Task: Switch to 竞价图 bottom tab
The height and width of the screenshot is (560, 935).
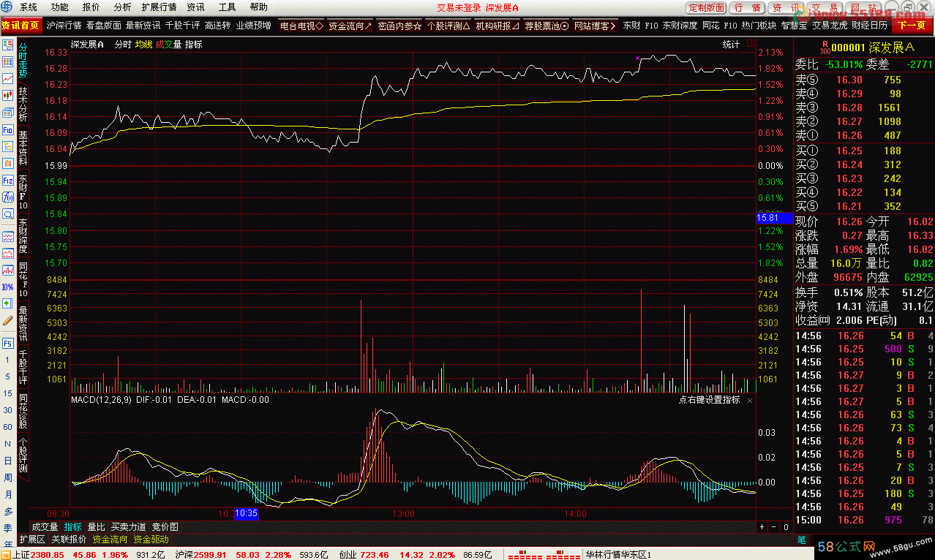Action: [x=165, y=526]
